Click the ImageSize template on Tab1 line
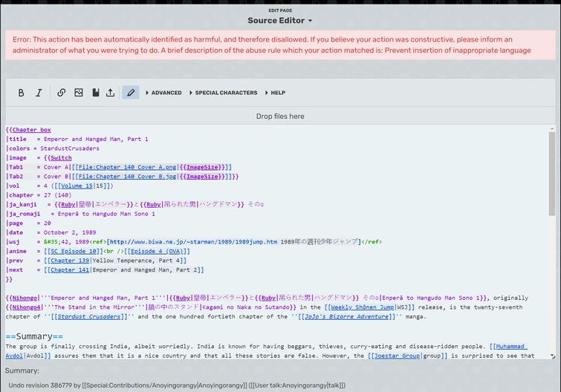This screenshot has width=561, height=392. [x=203, y=167]
